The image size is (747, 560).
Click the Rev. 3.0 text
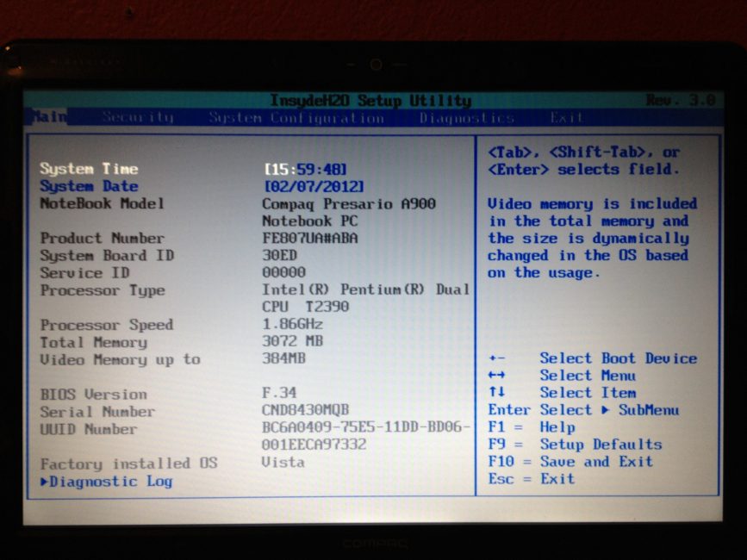(x=681, y=100)
